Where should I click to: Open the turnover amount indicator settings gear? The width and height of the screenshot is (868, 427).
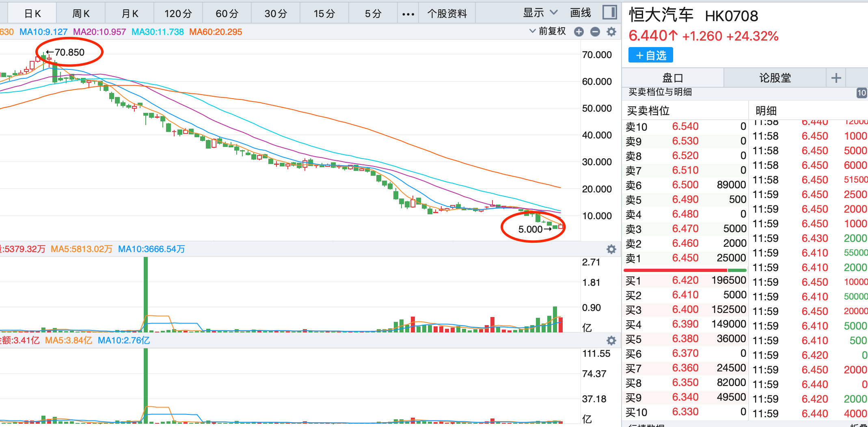pos(611,341)
